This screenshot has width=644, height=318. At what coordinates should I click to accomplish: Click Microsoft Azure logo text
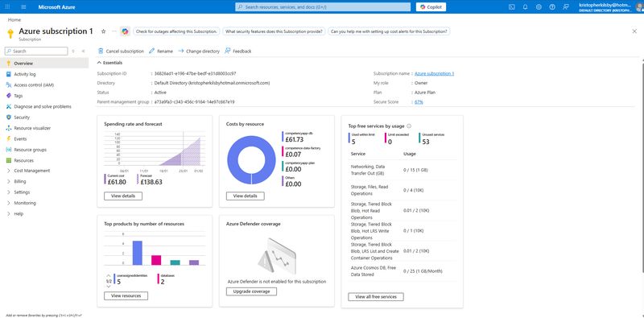[x=56, y=7]
